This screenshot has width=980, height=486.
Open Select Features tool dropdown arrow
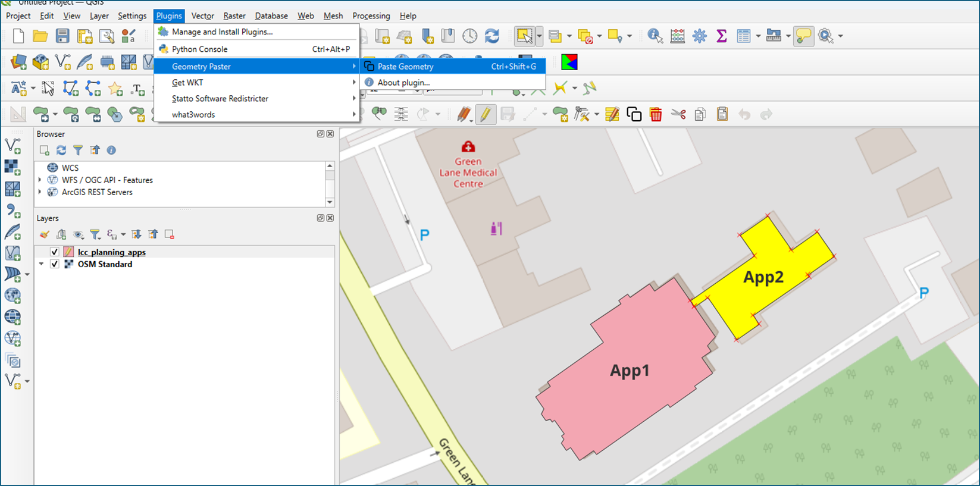[539, 36]
